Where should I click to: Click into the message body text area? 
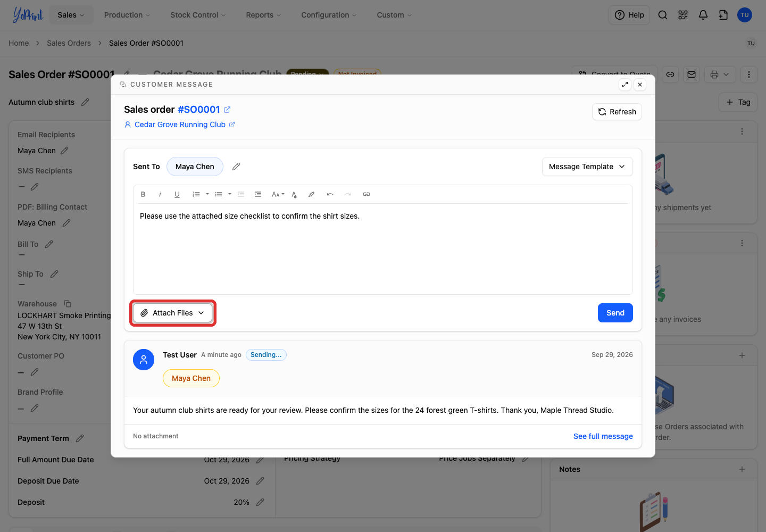tap(383, 249)
